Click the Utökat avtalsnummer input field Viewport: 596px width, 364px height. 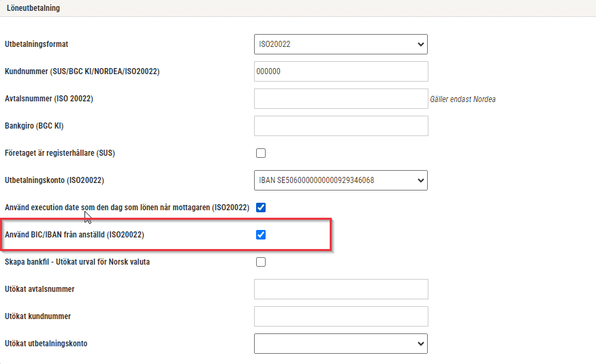tap(341, 289)
